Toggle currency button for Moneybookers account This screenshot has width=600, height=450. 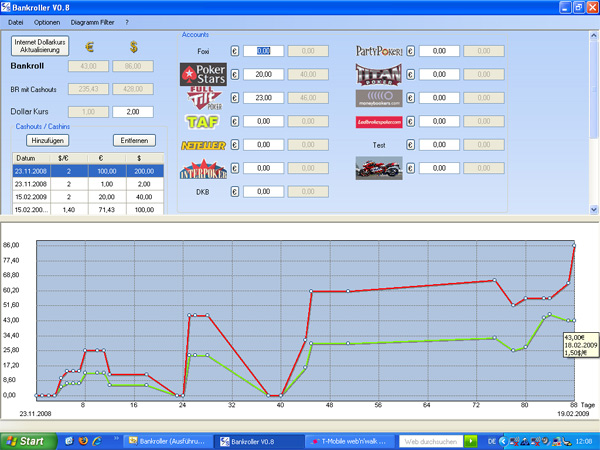click(x=411, y=98)
